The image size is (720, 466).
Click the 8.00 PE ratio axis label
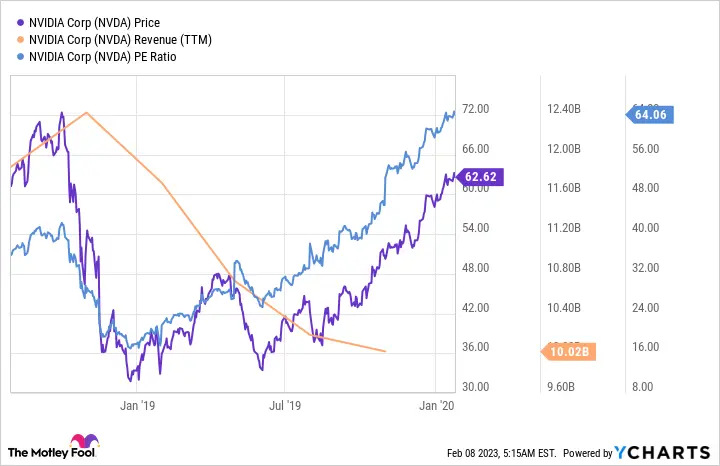point(645,387)
